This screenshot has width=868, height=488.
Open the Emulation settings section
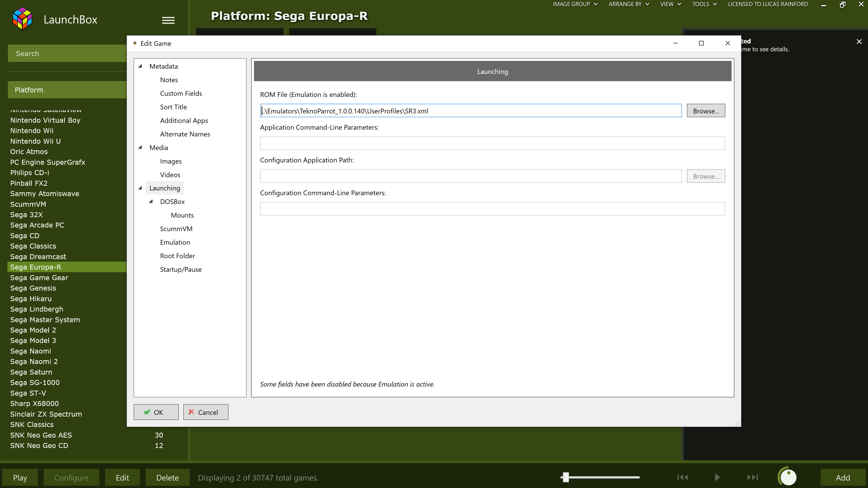175,242
